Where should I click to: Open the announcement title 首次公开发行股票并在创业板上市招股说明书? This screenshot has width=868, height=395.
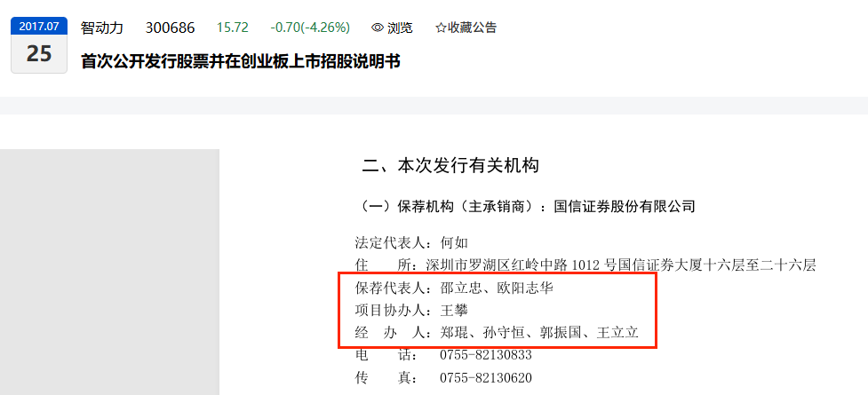[241, 61]
